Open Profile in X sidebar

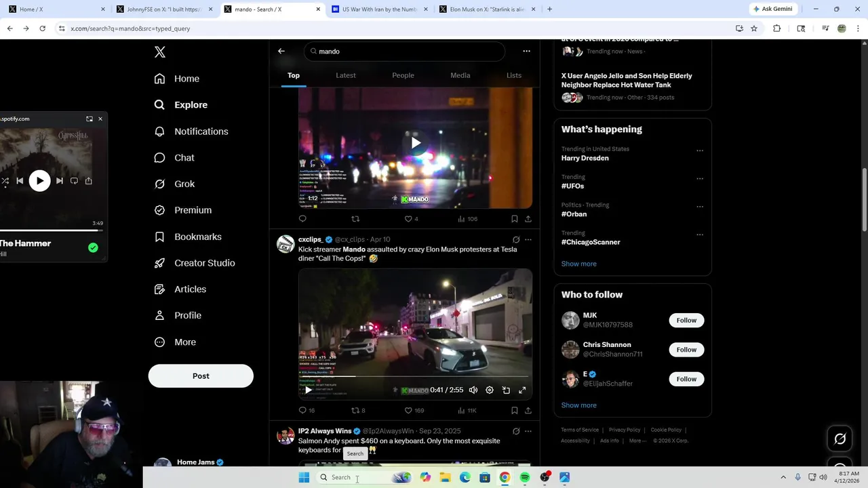(178, 316)
